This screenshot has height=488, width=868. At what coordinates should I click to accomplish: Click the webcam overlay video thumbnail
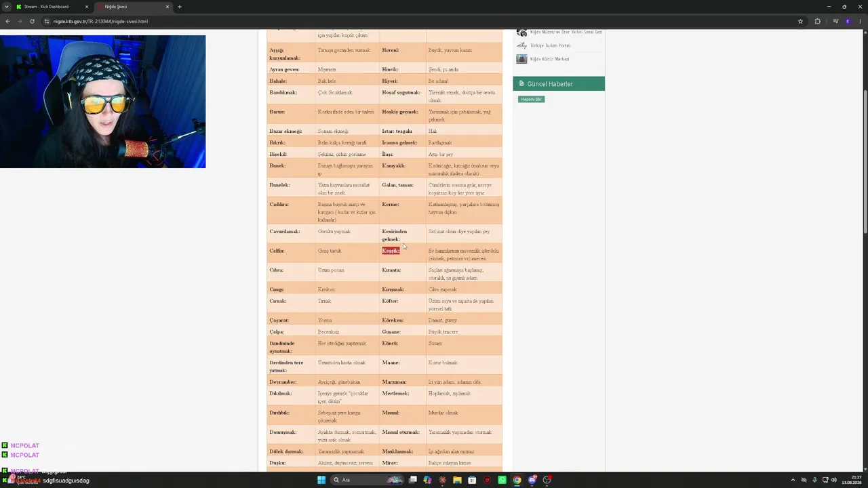click(102, 102)
